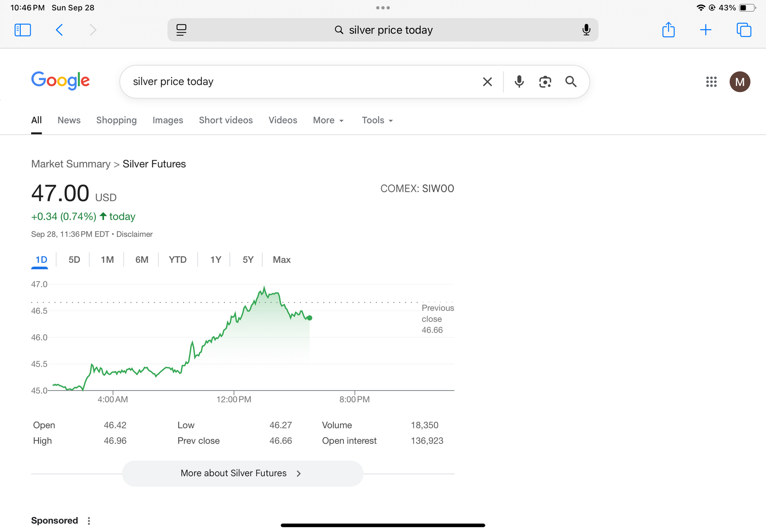Go back to previous page
766x532 pixels.
(59, 30)
